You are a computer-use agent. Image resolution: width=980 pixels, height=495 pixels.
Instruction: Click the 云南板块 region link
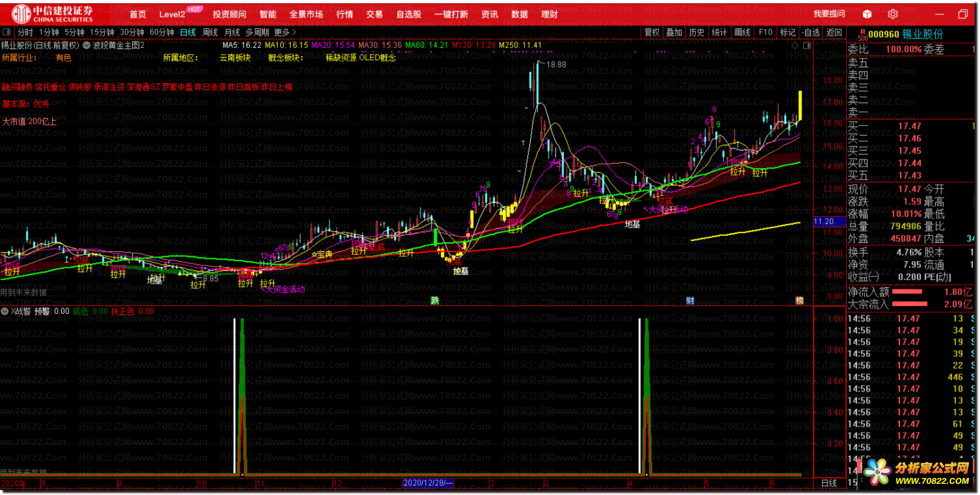235,57
